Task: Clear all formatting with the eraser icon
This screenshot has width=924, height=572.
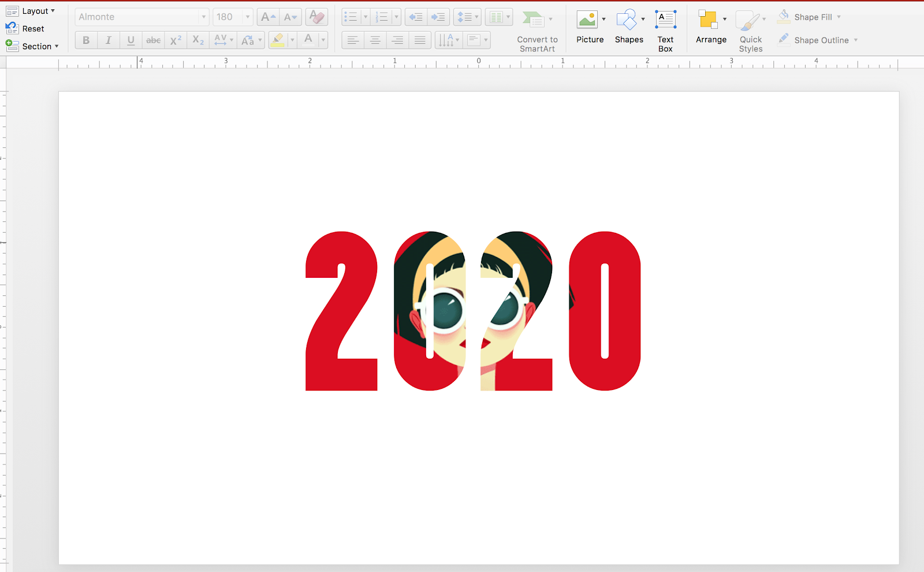Action: coord(315,17)
